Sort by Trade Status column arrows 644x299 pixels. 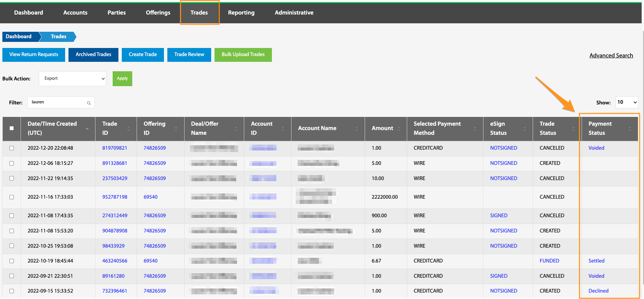pyautogui.click(x=573, y=129)
